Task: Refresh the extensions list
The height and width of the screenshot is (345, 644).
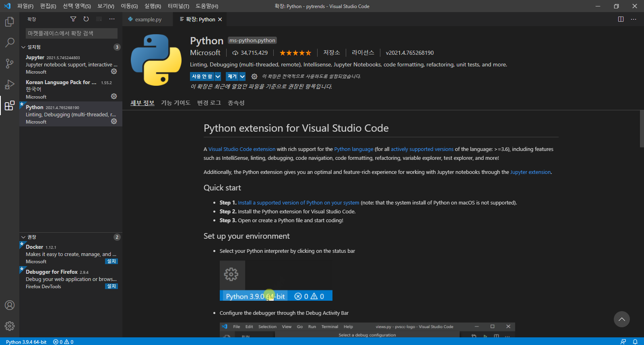Action: [x=86, y=19]
